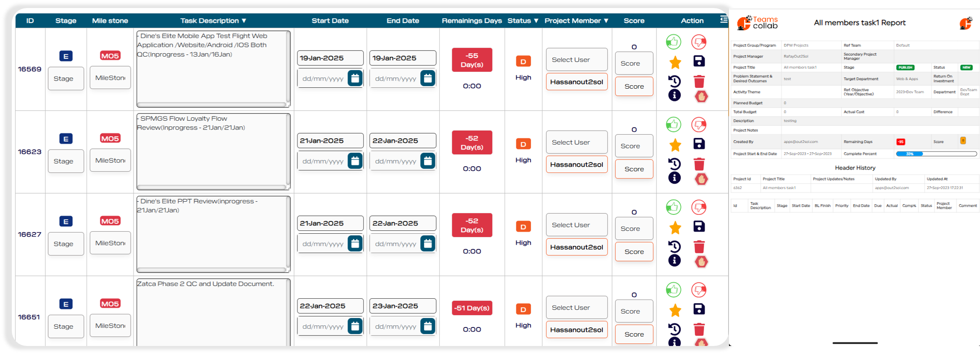The width and height of the screenshot is (980, 354).
Task: Open info icon for task 16569
Action: pos(674,95)
